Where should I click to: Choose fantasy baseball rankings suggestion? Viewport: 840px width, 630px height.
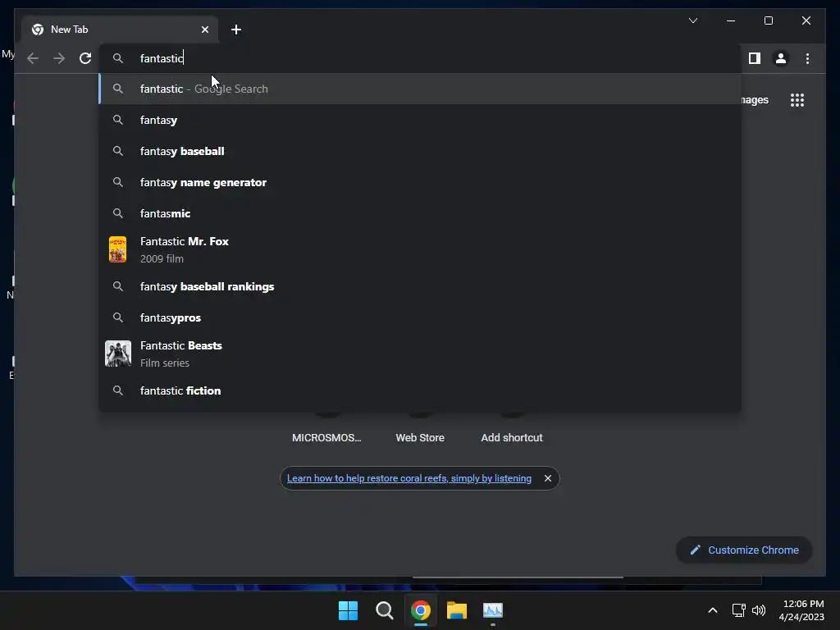click(421, 286)
